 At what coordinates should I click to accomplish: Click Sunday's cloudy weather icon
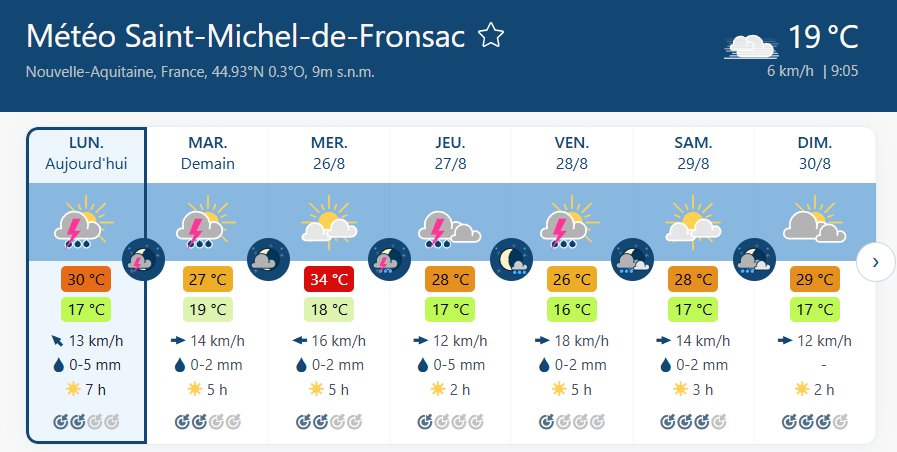(x=814, y=222)
